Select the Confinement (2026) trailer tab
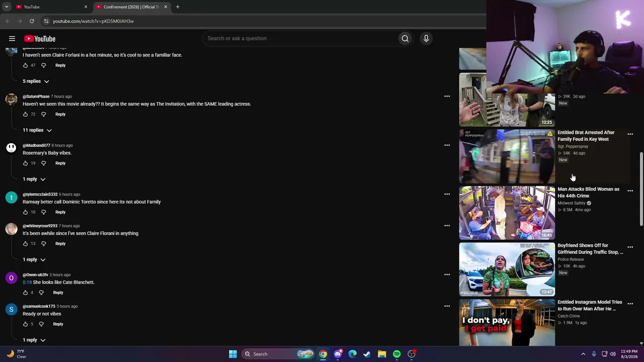Screen dimensions: 644x362 [x=131, y=7]
